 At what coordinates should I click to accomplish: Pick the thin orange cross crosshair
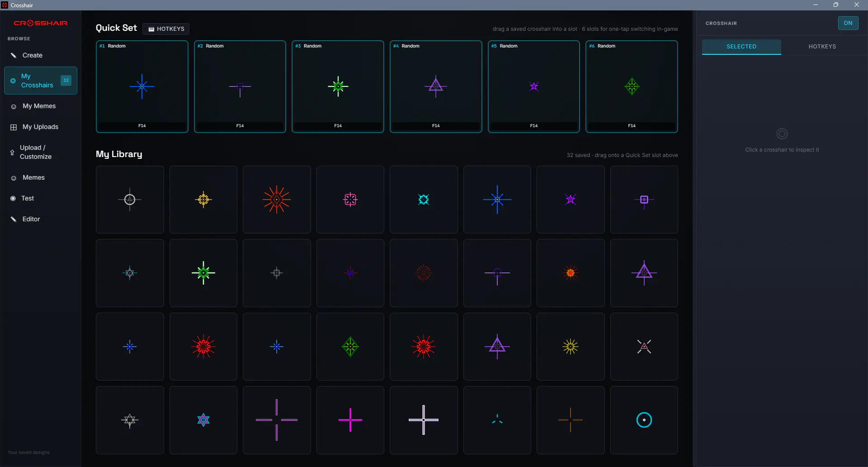[571, 420]
